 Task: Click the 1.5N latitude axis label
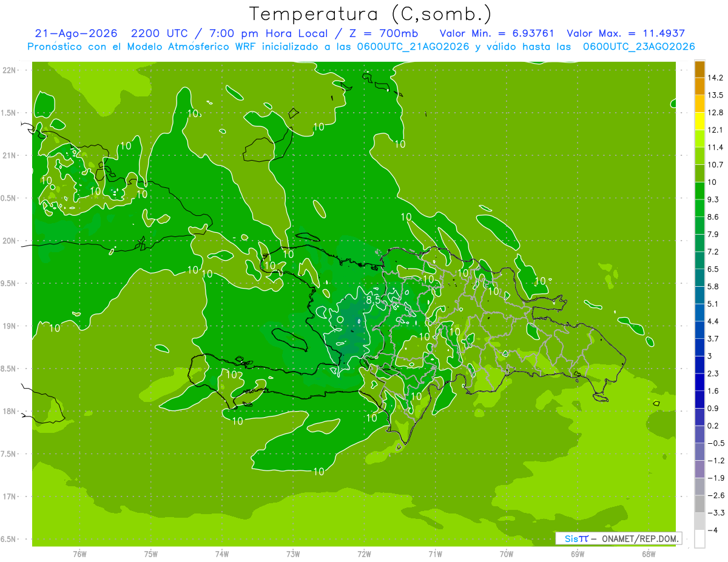click(x=8, y=113)
